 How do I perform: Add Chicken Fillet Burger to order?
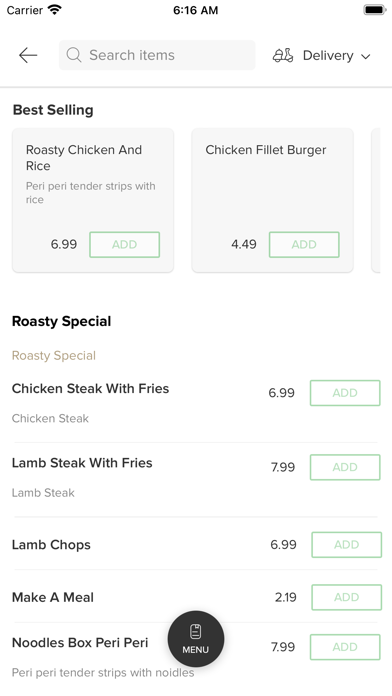point(304,245)
